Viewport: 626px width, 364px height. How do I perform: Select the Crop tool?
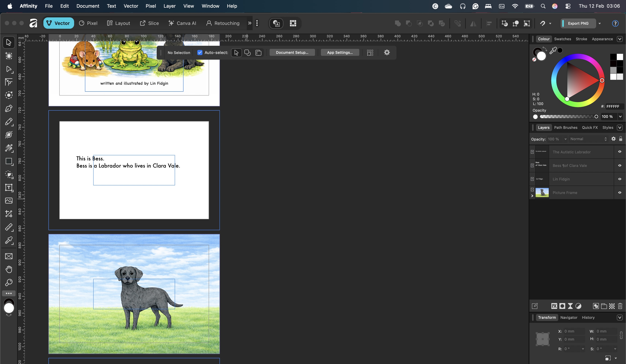pyautogui.click(x=9, y=214)
